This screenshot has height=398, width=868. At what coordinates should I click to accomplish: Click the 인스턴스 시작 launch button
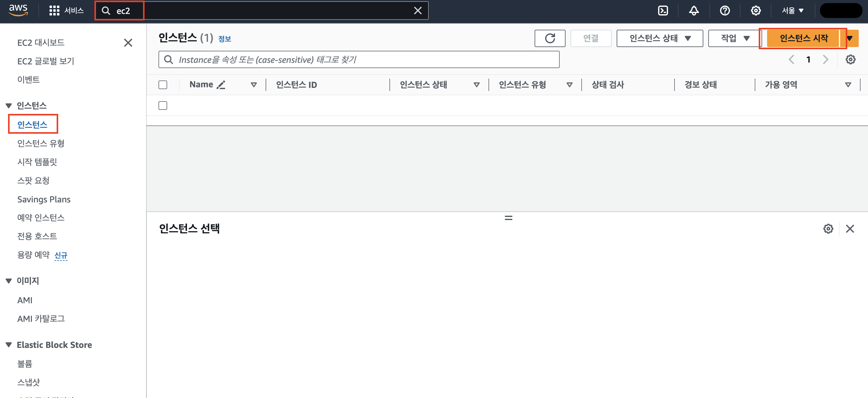(803, 38)
